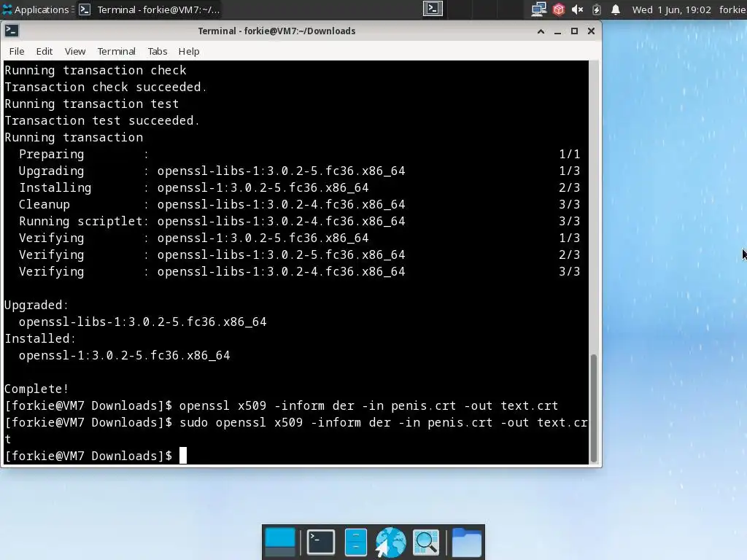Click the 'Transaction test succeeded.' line
This screenshot has width=747, height=560.
pos(102,120)
